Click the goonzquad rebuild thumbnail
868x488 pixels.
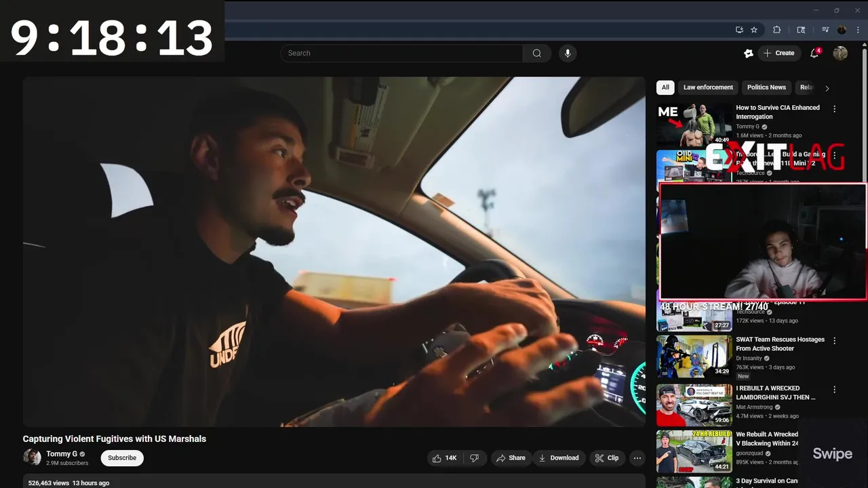coord(694,451)
